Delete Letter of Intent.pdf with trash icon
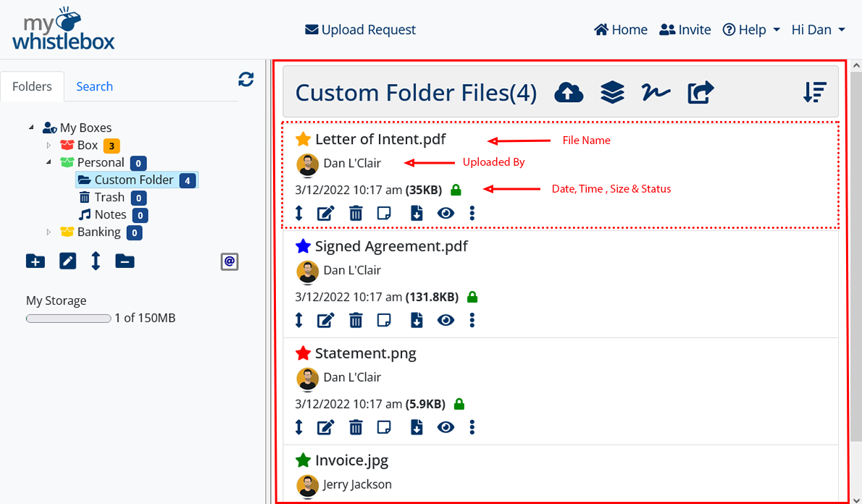The height and width of the screenshot is (504, 862). point(356,213)
